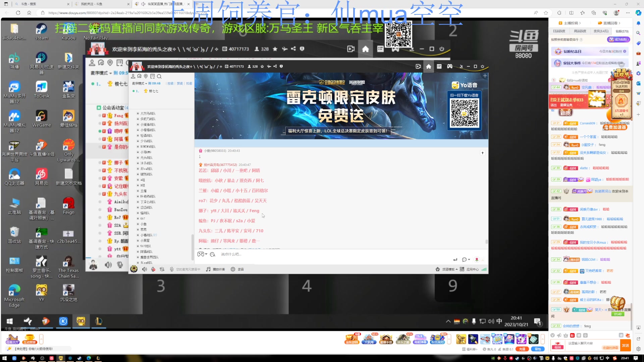Click the home icon in YY front window
Image resolution: width=644 pixels, height=362 pixels.
click(428, 66)
